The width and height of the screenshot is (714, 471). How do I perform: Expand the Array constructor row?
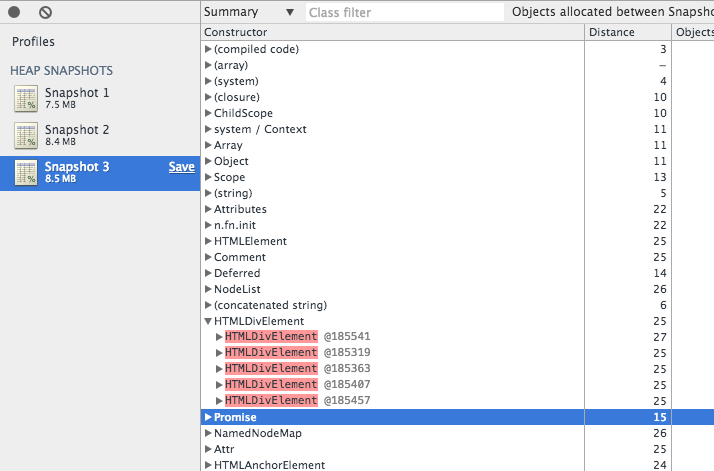(208, 145)
